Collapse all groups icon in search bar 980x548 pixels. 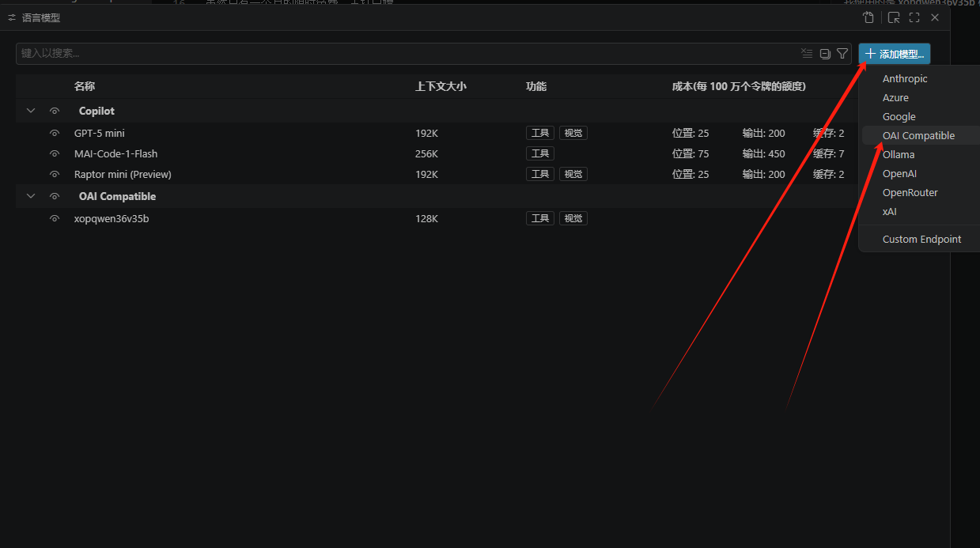825,54
